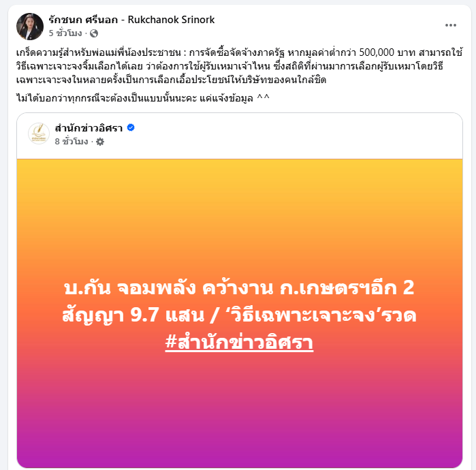Open the 5 ชั่วโมง post timestamp
This screenshot has height=470, width=476.
coord(65,33)
